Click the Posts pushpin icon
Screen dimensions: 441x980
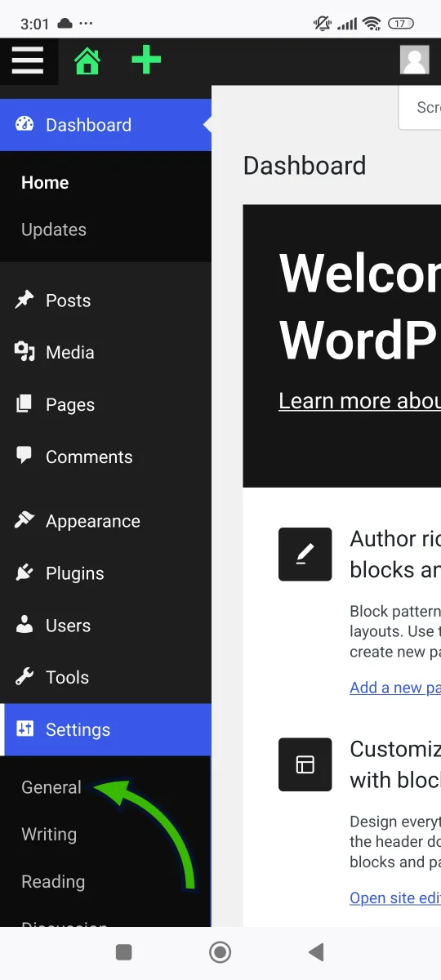coord(24,300)
